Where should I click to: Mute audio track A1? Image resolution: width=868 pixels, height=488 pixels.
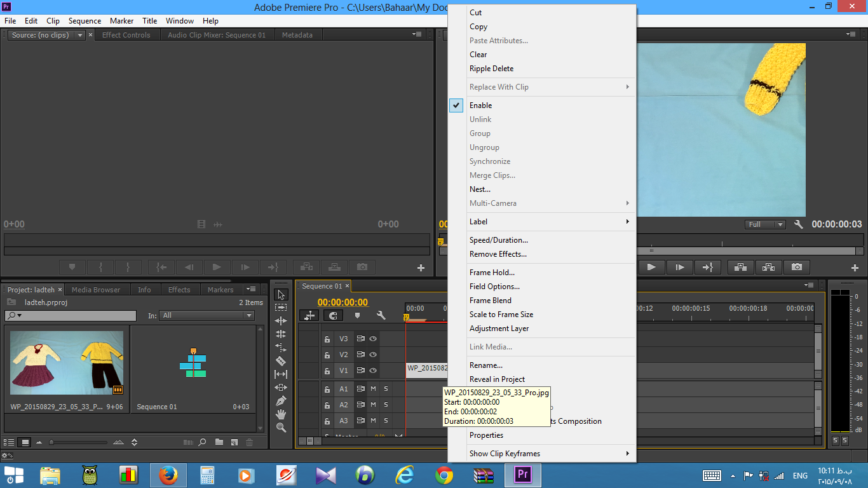(x=374, y=389)
